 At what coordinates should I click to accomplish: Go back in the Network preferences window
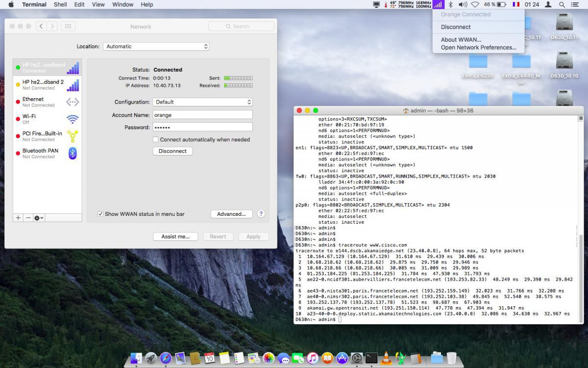[x=42, y=26]
